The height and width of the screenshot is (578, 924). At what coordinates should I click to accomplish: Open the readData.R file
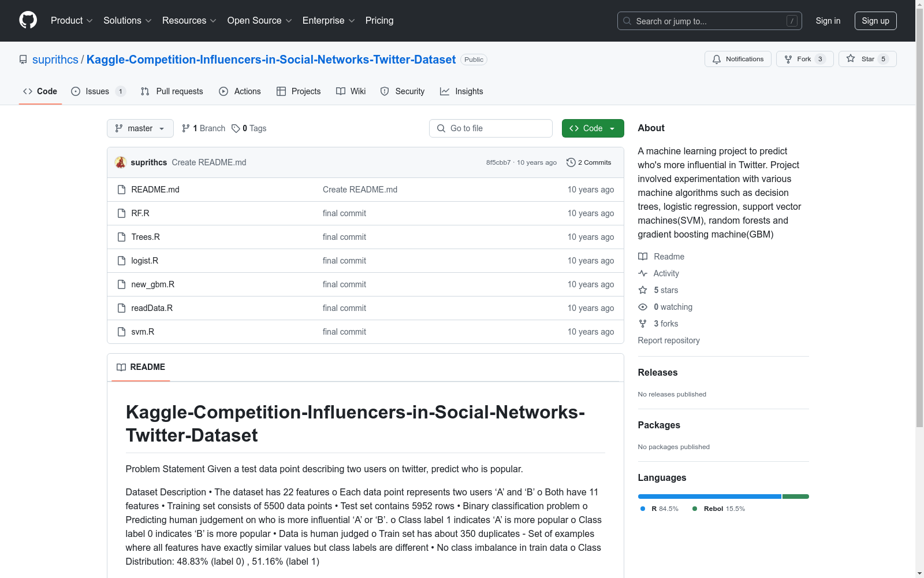click(x=152, y=308)
